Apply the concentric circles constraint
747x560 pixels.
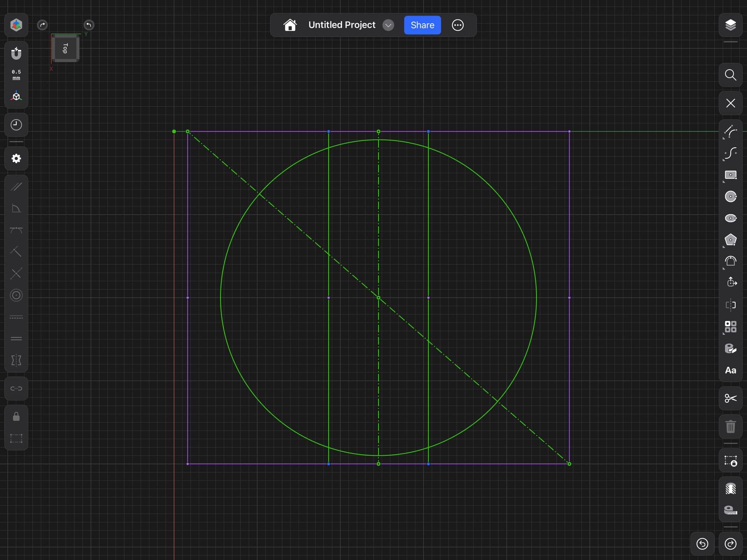[x=16, y=296]
